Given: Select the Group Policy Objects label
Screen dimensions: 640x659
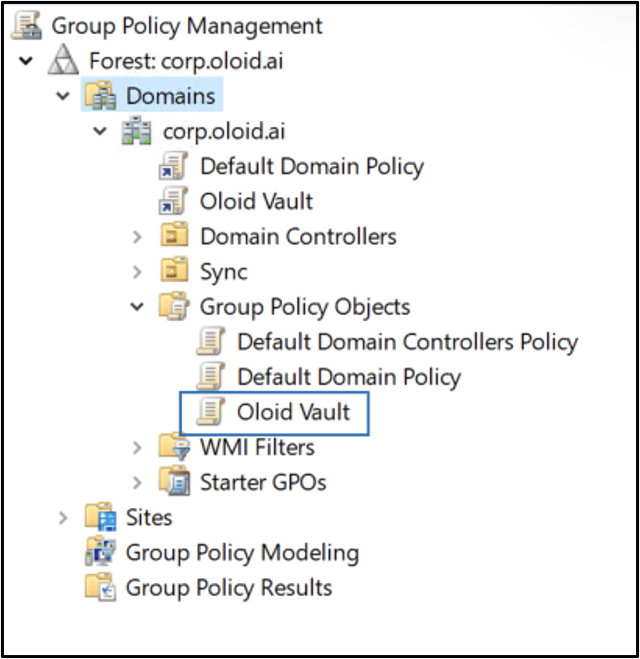Looking at the screenshot, I should (x=305, y=307).
